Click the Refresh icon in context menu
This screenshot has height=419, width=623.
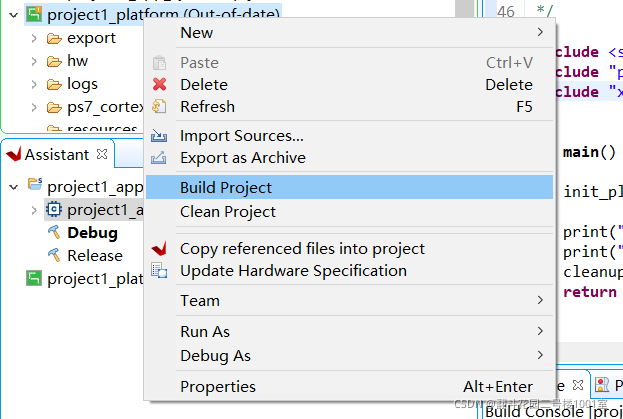coord(159,106)
